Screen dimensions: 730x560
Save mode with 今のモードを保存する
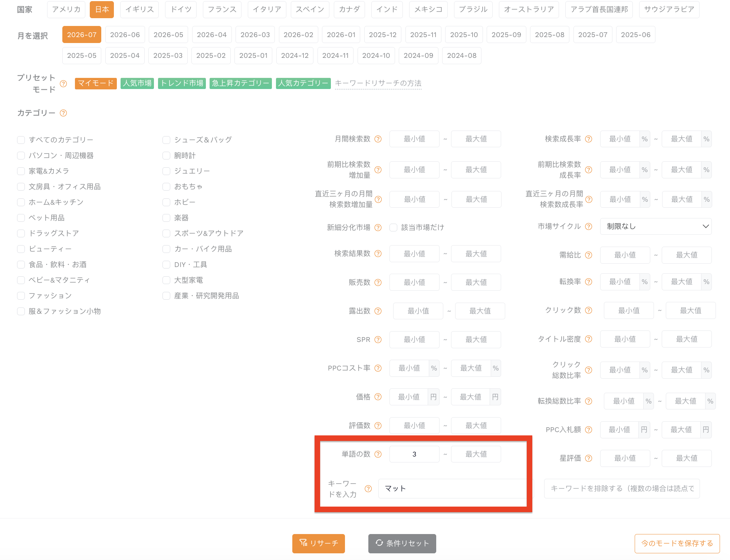coord(677,544)
